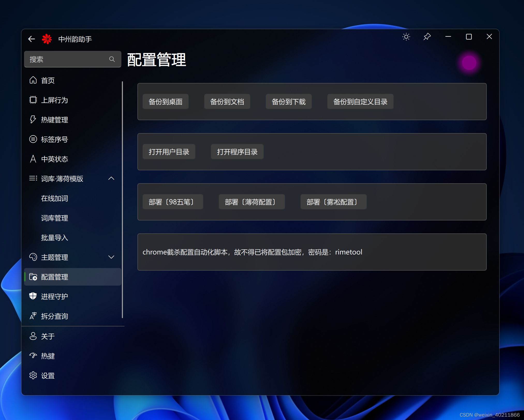
Task: Open 标签序号 list icon item
Action: tap(33, 139)
